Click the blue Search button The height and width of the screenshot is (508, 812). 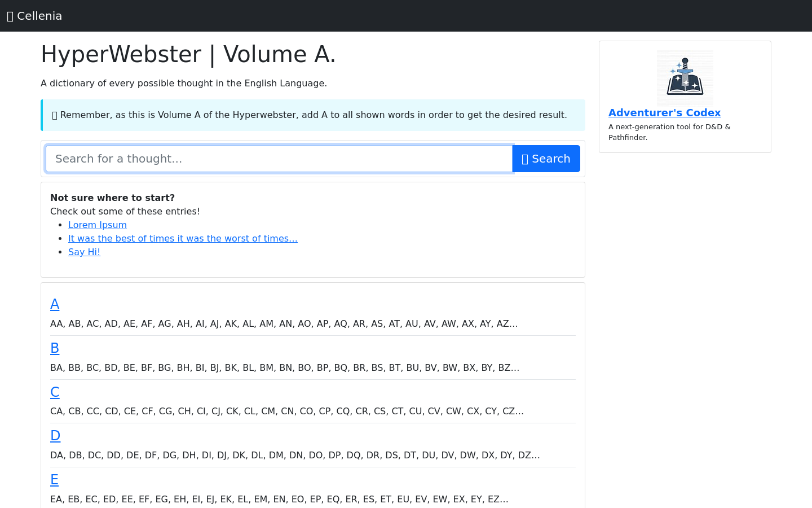(546, 159)
